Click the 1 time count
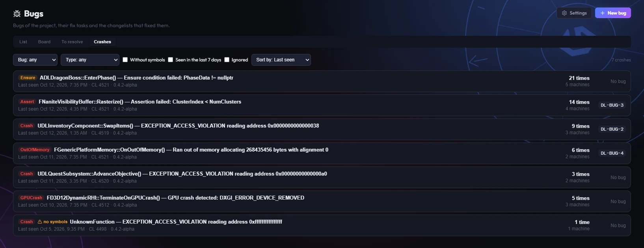The width and height of the screenshot is (644, 248). 582,222
